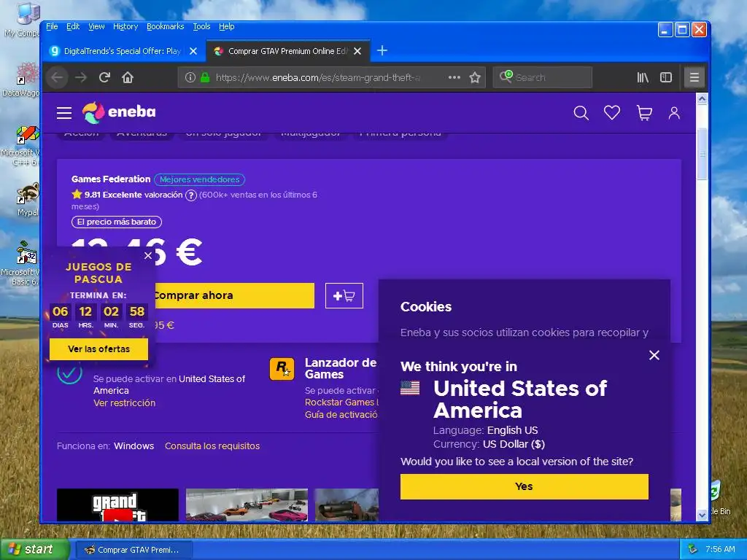
Task: Open the eneba hamburger menu
Action: coord(64,113)
